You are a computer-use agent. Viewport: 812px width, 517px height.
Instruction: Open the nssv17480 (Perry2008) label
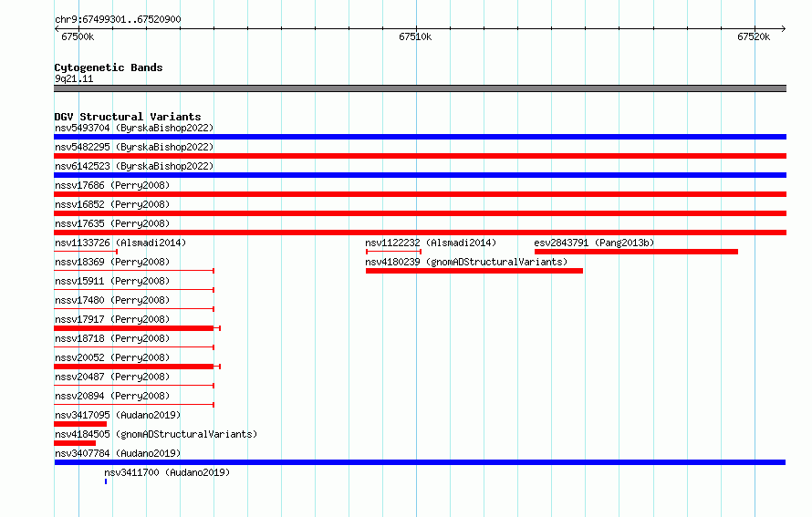tap(112, 300)
